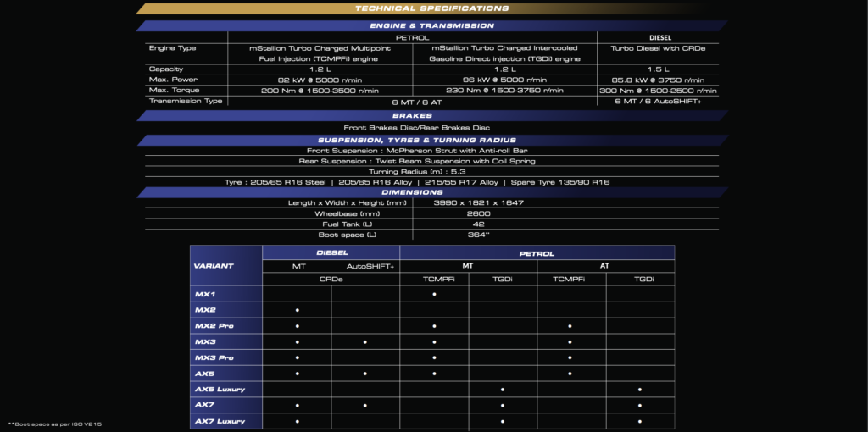Select the MX3 diesel AutoSHIFT+ availability dot
Screen dimensions: 868x432
pos(365,342)
